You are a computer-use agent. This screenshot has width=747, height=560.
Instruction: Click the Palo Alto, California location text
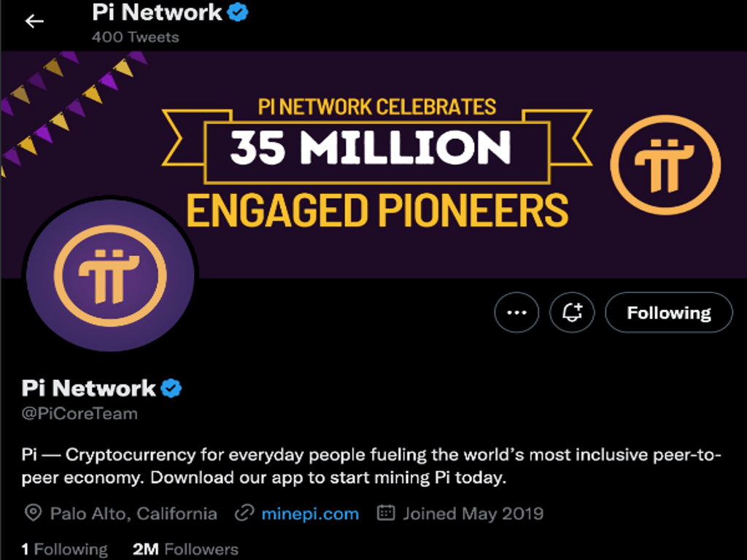point(133,513)
